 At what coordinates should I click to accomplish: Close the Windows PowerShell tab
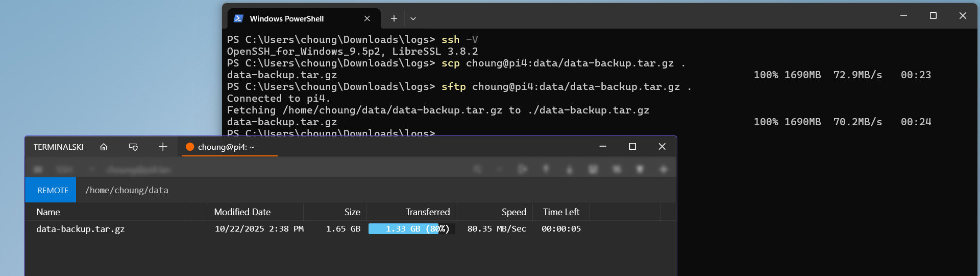367,18
